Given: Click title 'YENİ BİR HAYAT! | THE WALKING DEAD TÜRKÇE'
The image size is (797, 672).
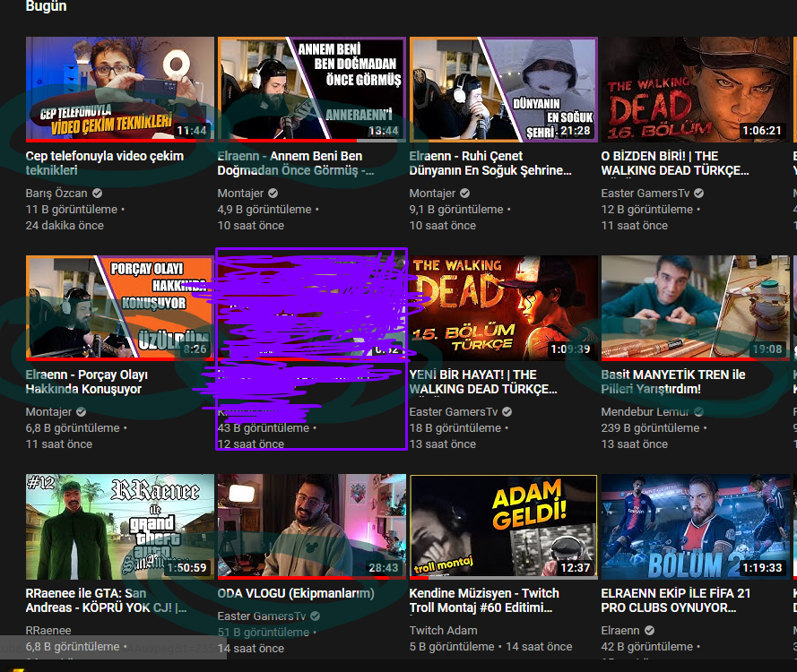Looking at the screenshot, I should pos(483,382).
